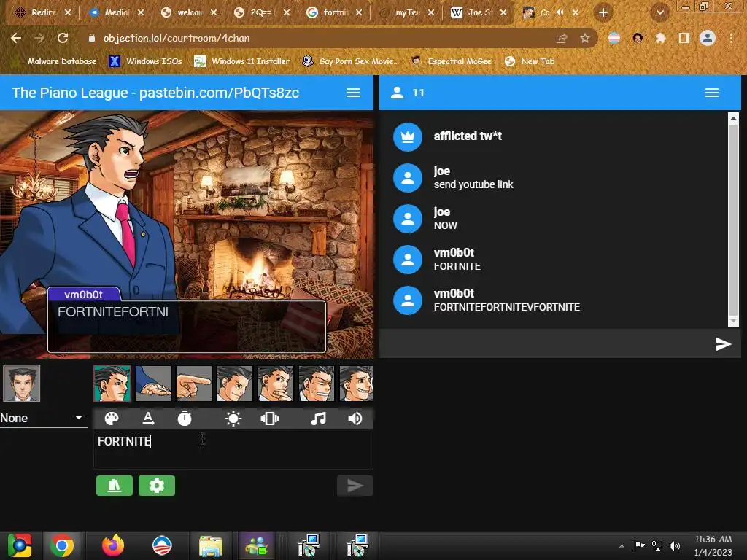The image size is (747, 560).
Task: Click the Phoenix character portrait selector
Action: point(21,384)
